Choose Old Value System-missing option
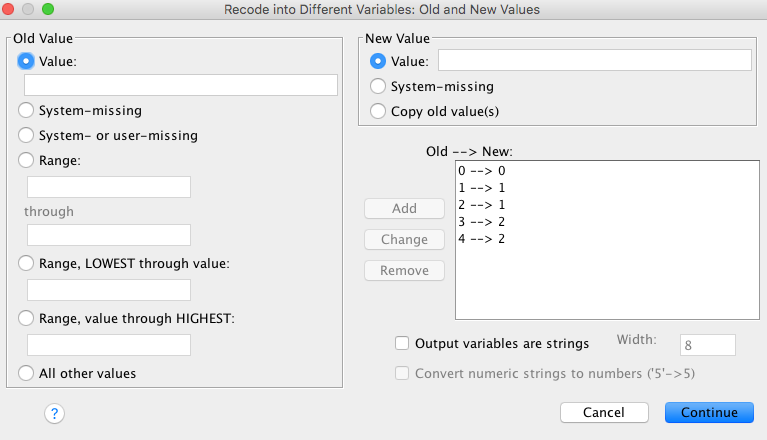 pyautogui.click(x=26, y=110)
